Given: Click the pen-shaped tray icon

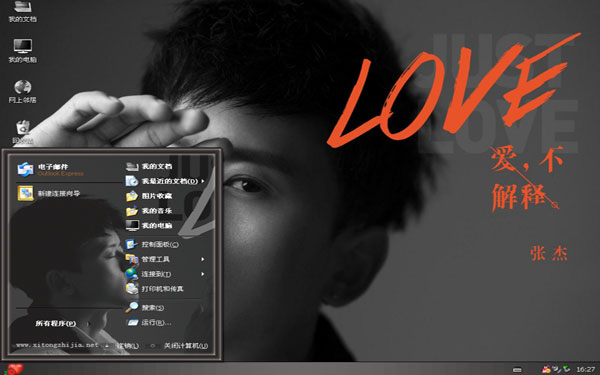Looking at the screenshot, I should click(557, 369).
